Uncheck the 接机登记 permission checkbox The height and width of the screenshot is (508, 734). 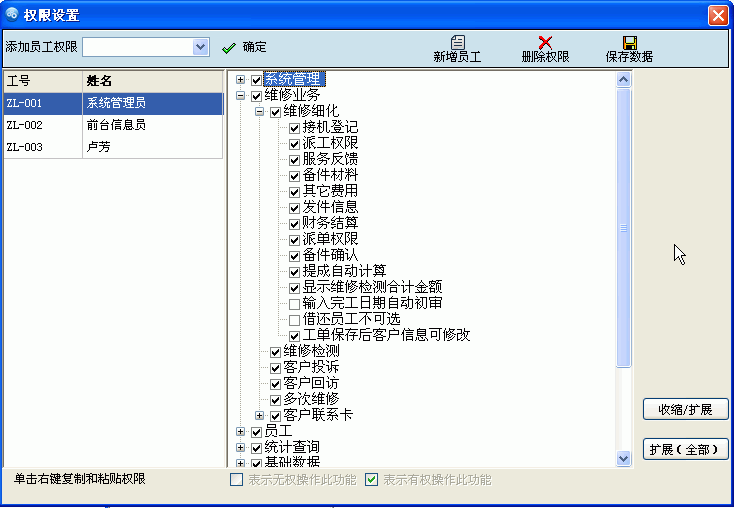point(294,128)
